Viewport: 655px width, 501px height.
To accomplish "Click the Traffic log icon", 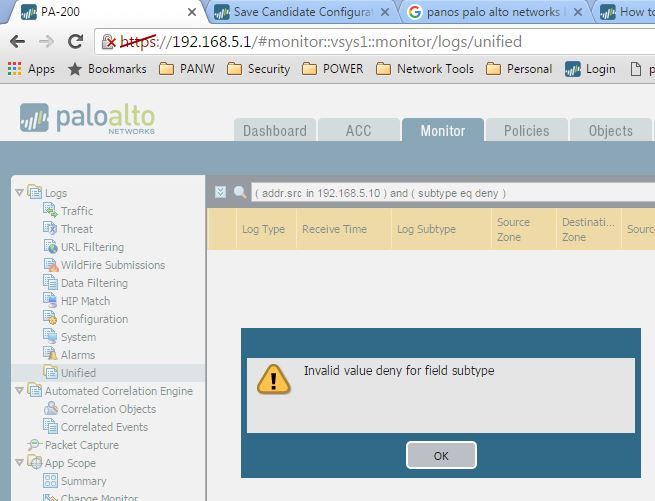I will 51,210.
